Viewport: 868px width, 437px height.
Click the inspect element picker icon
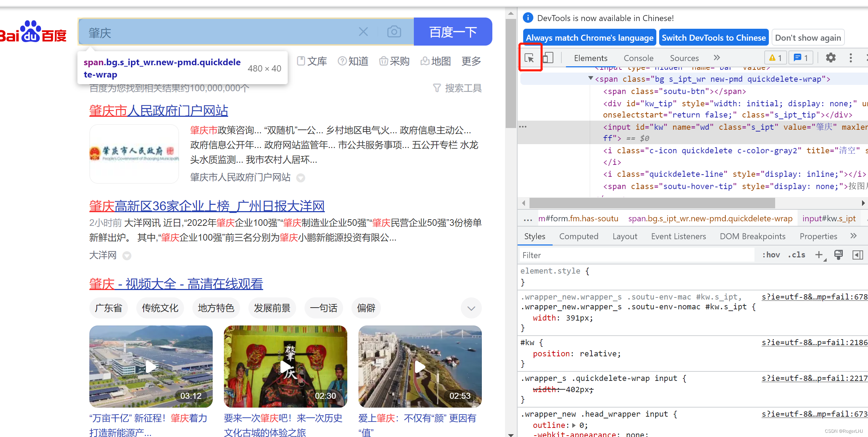pos(529,58)
